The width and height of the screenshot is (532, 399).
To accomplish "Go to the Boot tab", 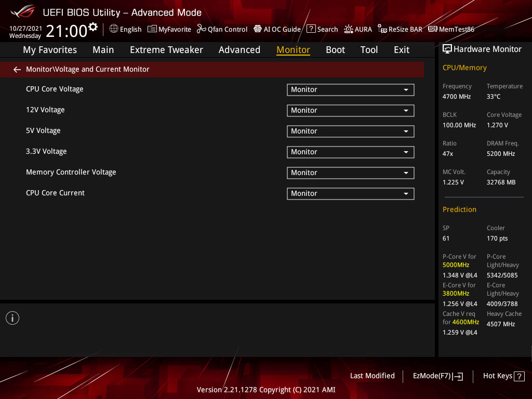I will 335,50.
